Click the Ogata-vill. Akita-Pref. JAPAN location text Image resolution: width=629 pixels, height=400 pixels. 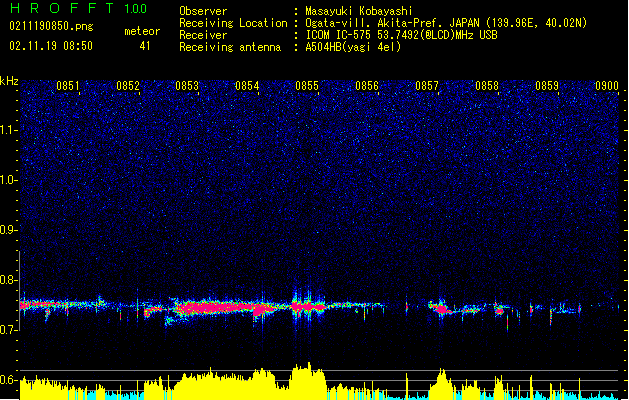446,23
